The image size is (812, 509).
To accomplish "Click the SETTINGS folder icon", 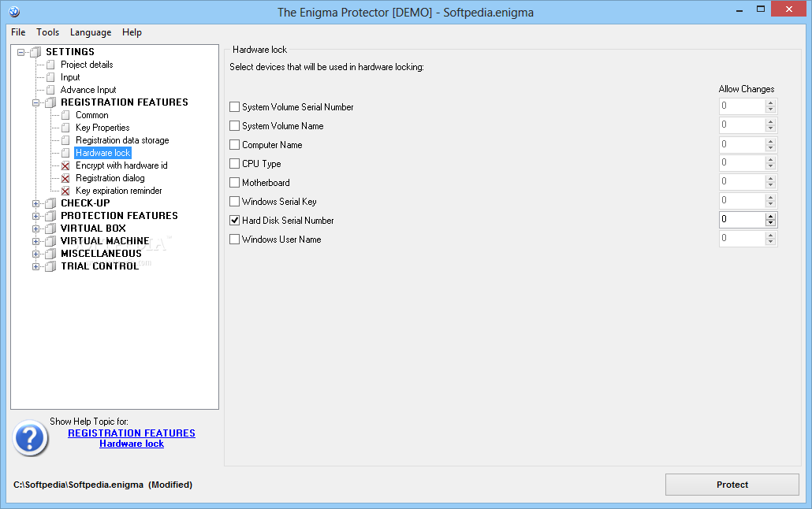I will pos(35,52).
